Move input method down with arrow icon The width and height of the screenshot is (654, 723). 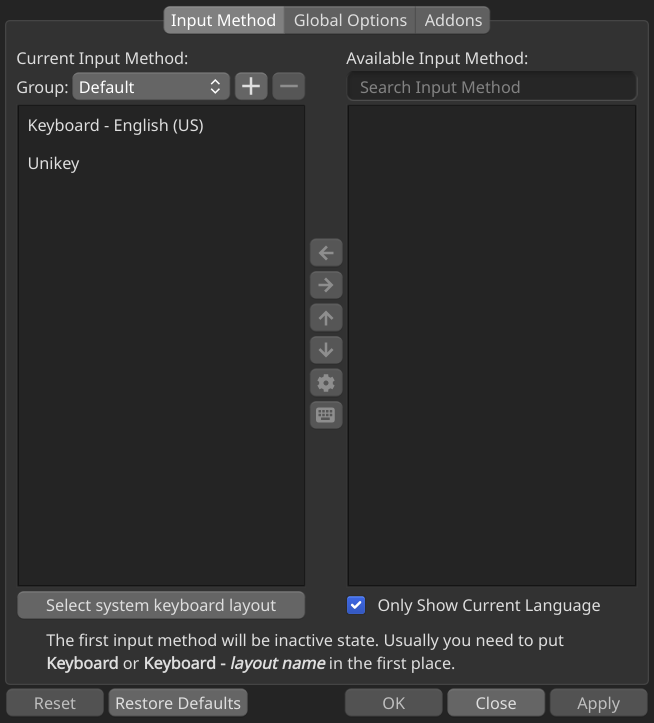326,350
